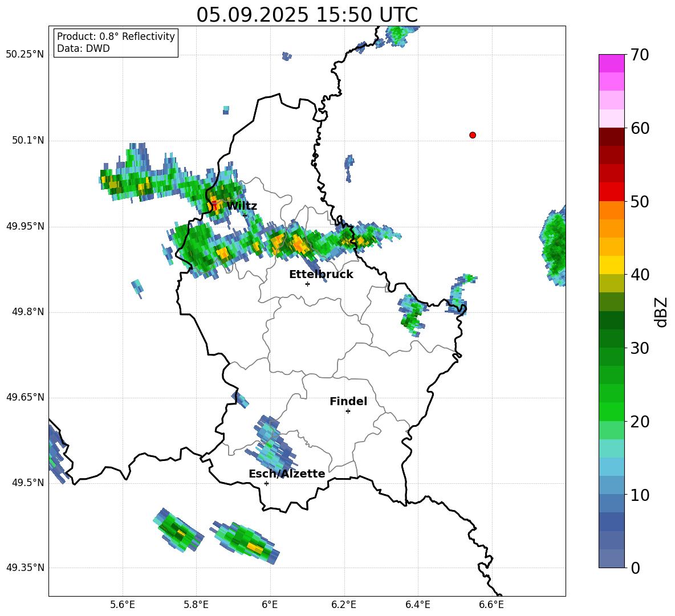
Task: Click the 'Product: 0.8° Reflectivity' label
Action: (x=116, y=36)
